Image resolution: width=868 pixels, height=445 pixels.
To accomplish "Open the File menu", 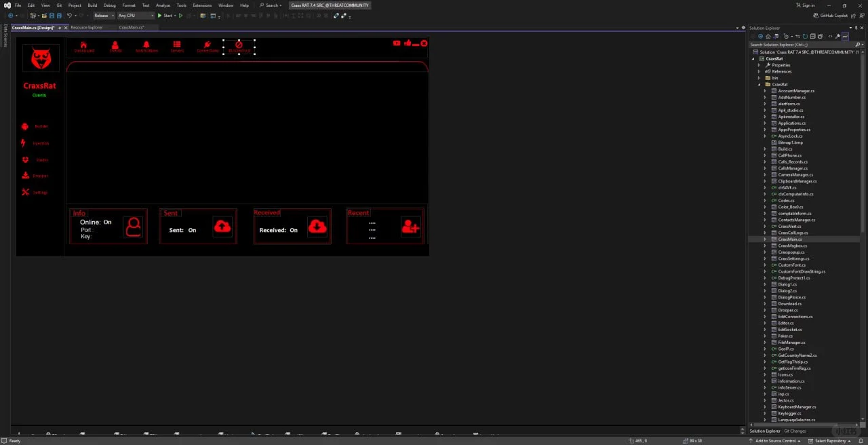I will (x=18, y=5).
